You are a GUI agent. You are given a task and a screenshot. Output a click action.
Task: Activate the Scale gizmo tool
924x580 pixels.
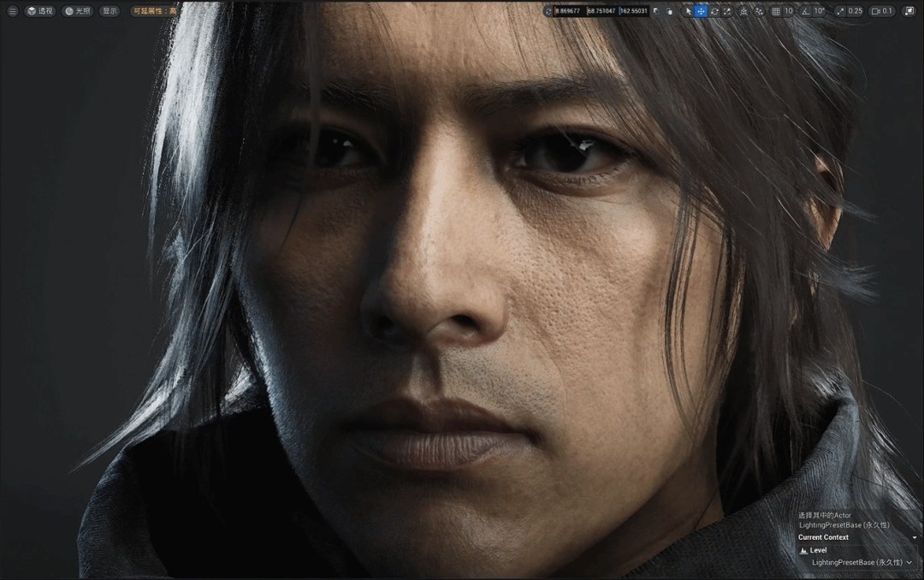727,11
